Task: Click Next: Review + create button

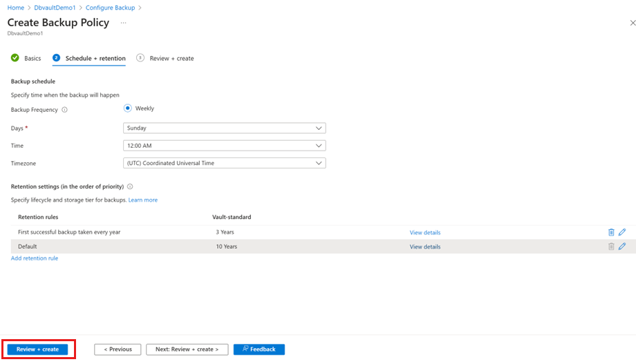Action: click(x=187, y=349)
